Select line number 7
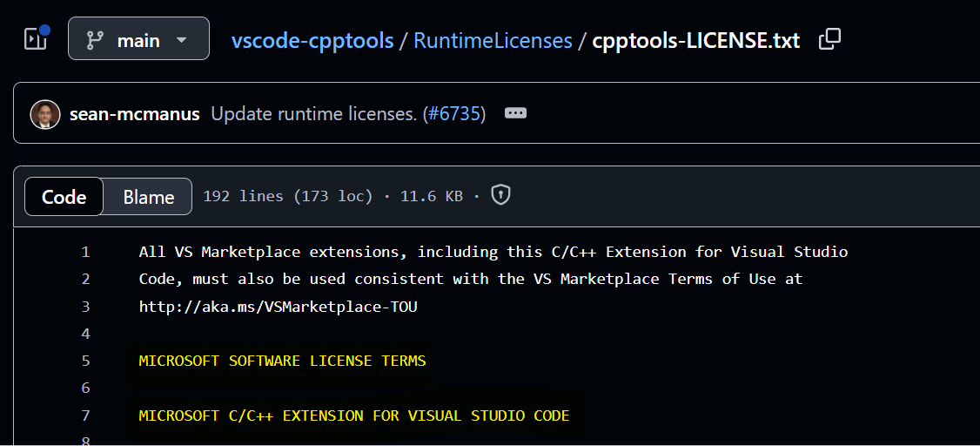This screenshot has height=446, width=980. click(x=85, y=416)
